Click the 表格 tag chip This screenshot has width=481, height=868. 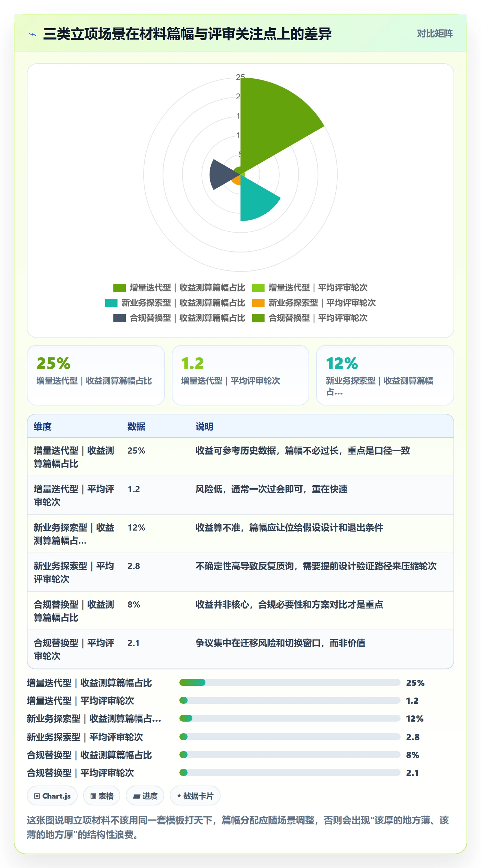(102, 795)
